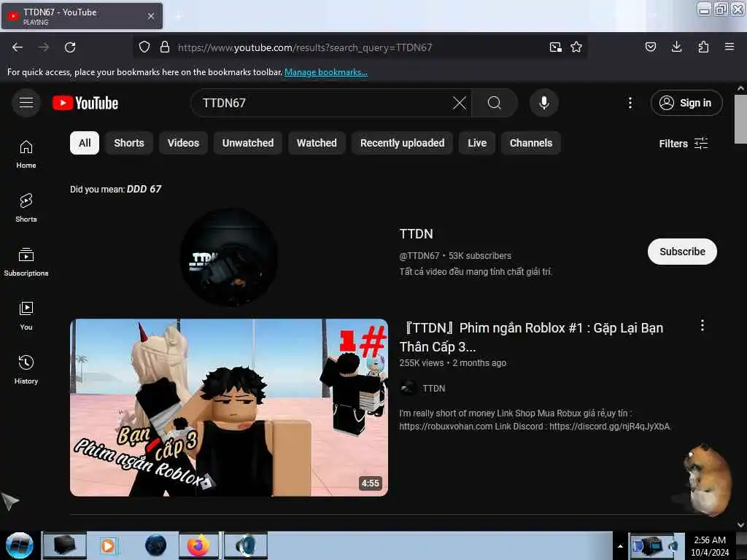Select the Videos filter chip
747x560 pixels.
pos(183,143)
